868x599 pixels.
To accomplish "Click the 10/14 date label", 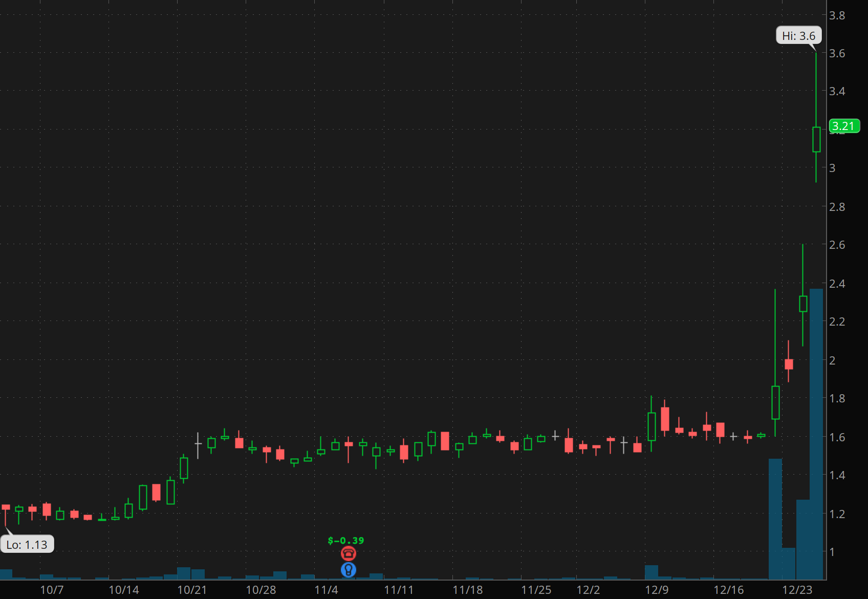I will click(124, 590).
